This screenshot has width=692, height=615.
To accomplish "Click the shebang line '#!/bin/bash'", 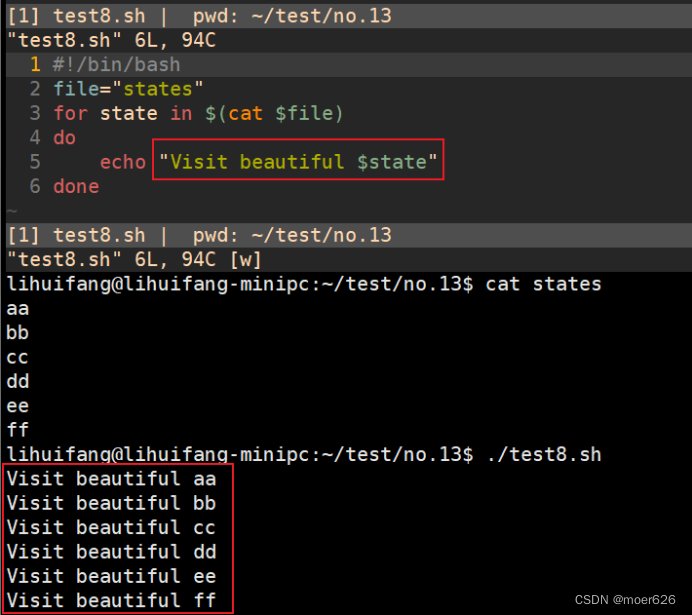I will click(x=117, y=65).
